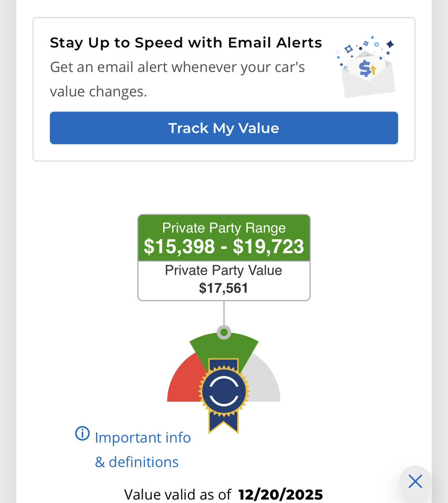Click the "Value valid as of" label
Screen dimensions: 448x503
(x=178, y=494)
